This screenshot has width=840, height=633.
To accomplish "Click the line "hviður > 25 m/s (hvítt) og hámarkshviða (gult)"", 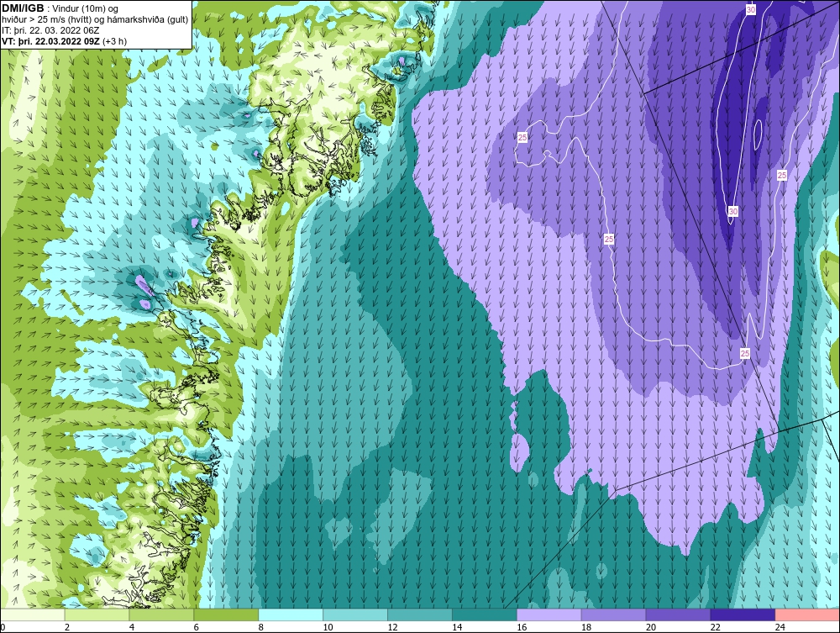I will pyautogui.click(x=95, y=19).
